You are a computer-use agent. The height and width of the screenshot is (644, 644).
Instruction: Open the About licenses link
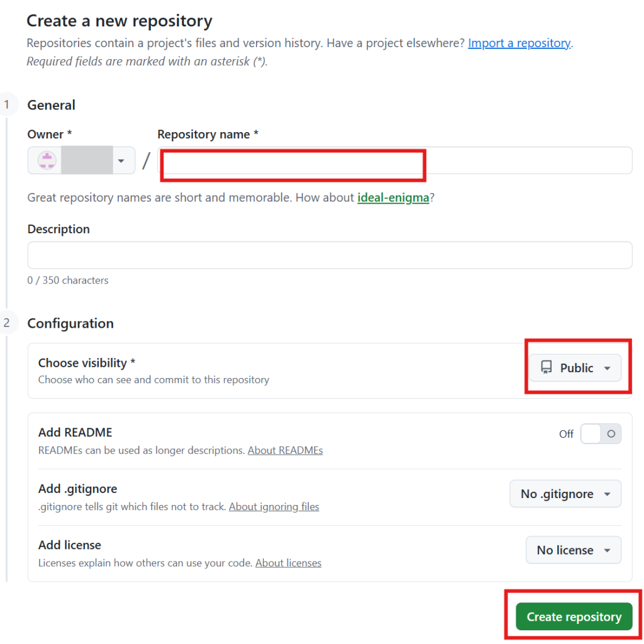(x=288, y=563)
